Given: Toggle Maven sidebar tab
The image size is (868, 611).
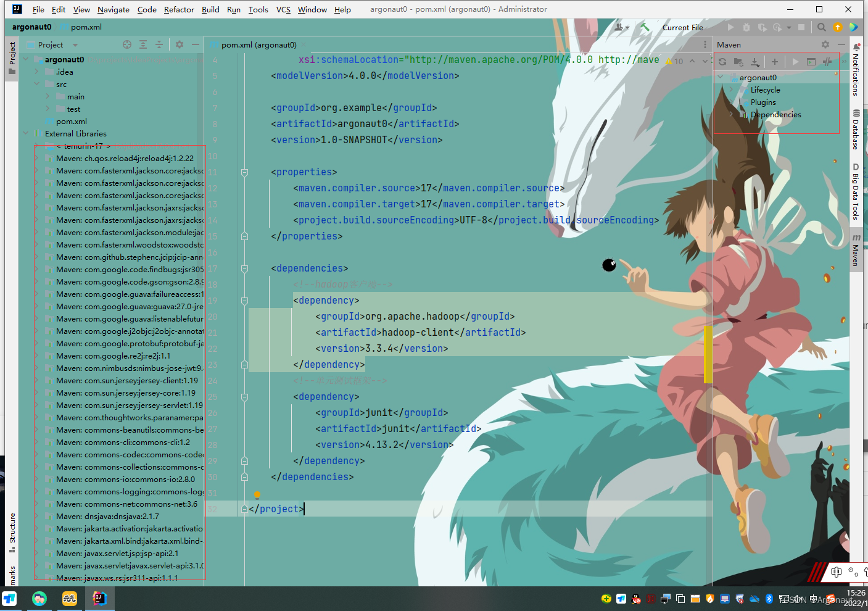Looking at the screenshot, I should coord(856,251).
